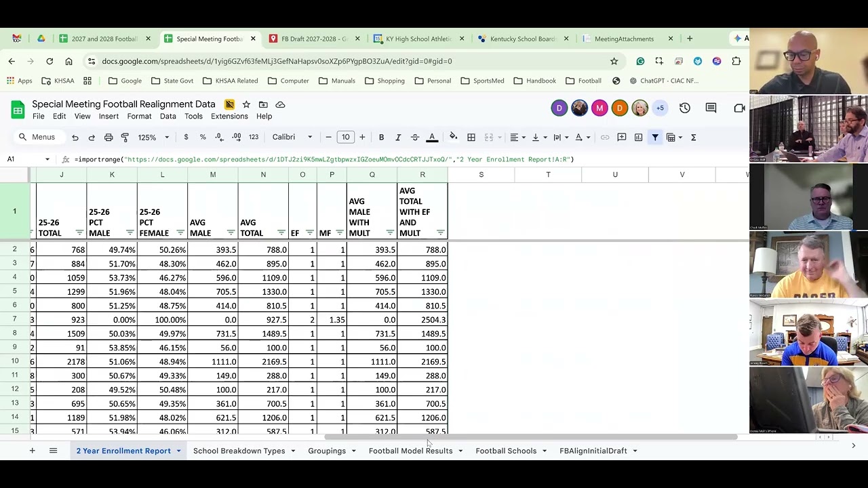
Task: Switch to the FBAlignInitialDraft sheet
Action: pyautogui.click(x=593, y=451)
